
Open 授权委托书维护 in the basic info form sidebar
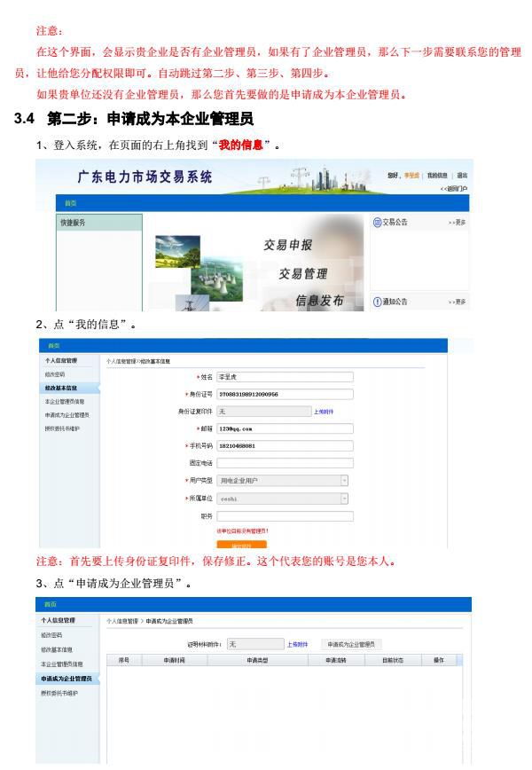(62, 428)
